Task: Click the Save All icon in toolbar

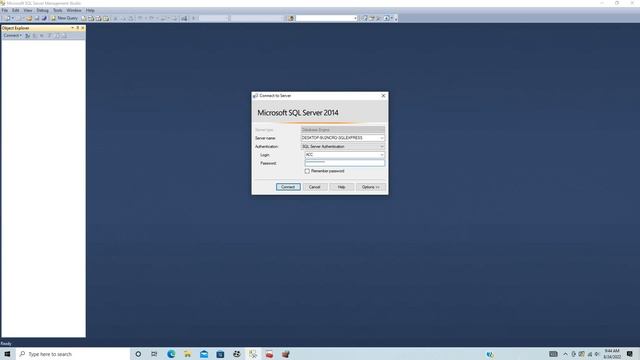Action: (44, 18)
